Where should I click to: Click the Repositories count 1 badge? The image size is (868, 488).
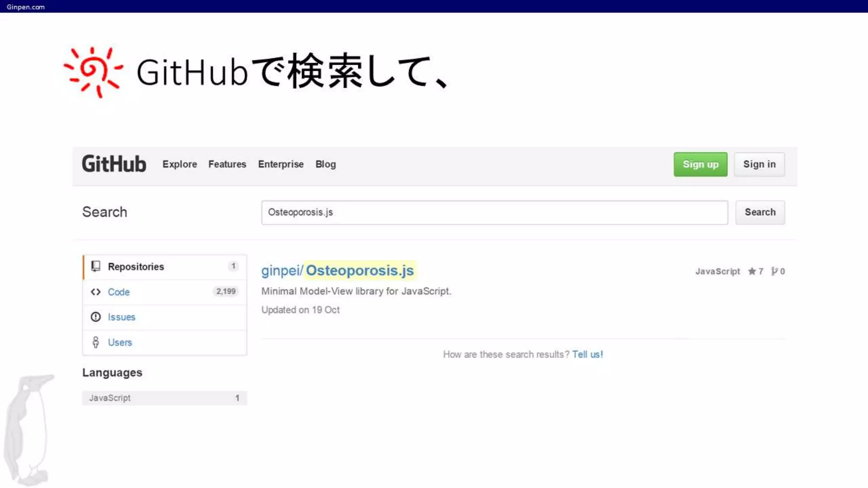(x=233, y=266)
